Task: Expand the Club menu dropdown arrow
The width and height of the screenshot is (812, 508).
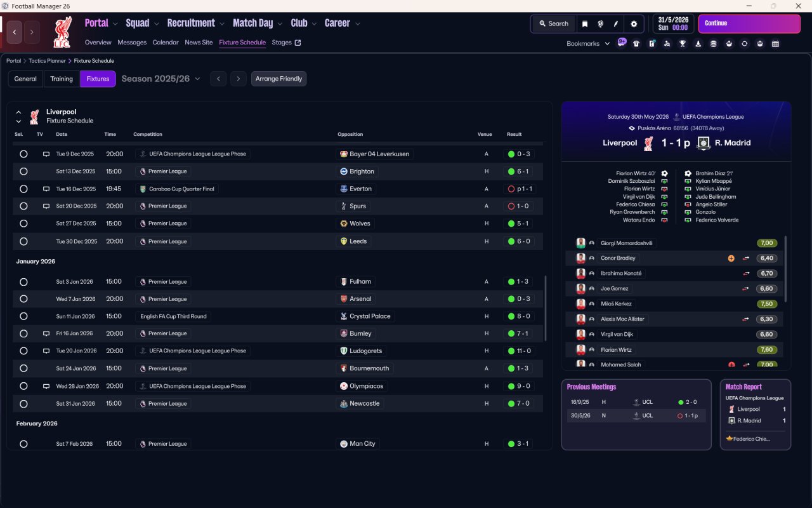Action: pos(314,24)
